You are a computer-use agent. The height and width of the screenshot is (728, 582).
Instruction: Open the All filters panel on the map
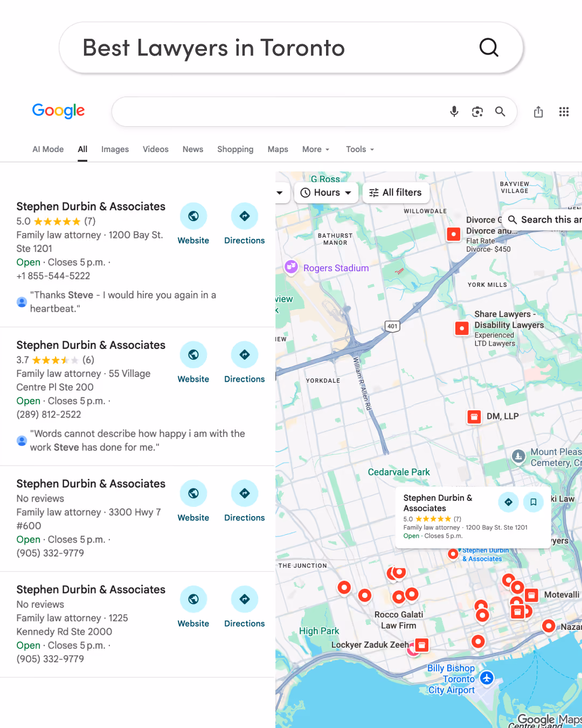tap(396, 193)
